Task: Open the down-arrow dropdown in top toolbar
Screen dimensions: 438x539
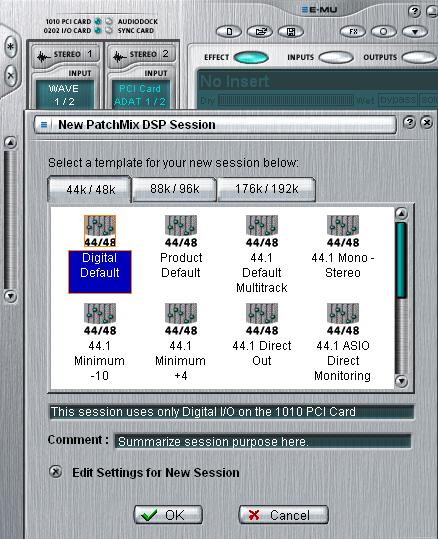Action: pos(415,32)
